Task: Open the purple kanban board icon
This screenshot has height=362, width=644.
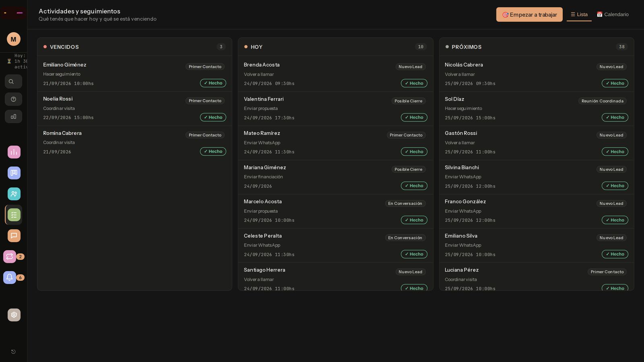Action: (14, 173)
